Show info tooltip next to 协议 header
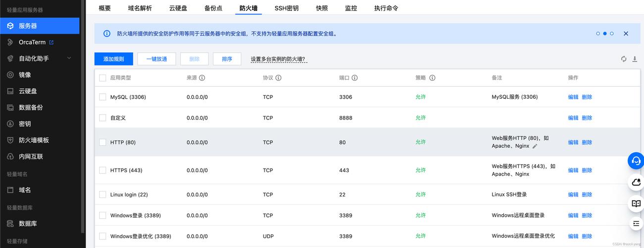644x248 pixels. (278, 78)
